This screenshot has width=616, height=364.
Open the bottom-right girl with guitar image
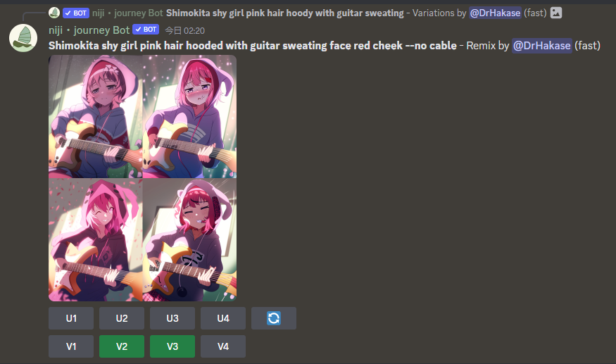point(190,240)
